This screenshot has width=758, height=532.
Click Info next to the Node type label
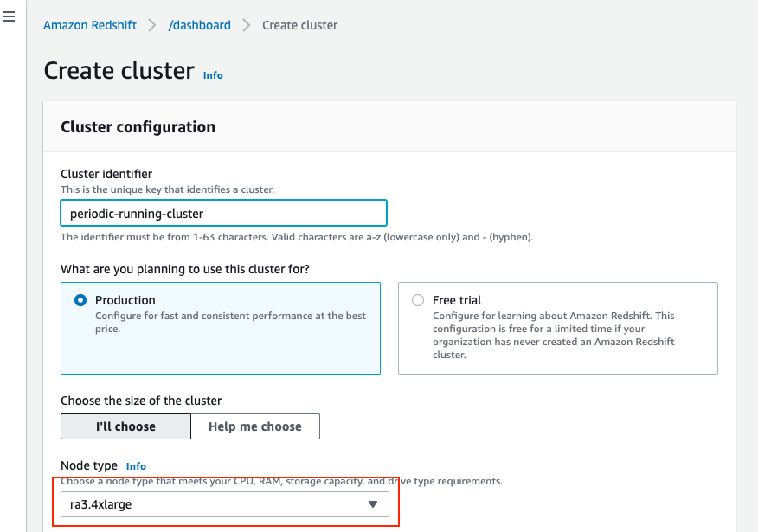[x=136, y=466]
